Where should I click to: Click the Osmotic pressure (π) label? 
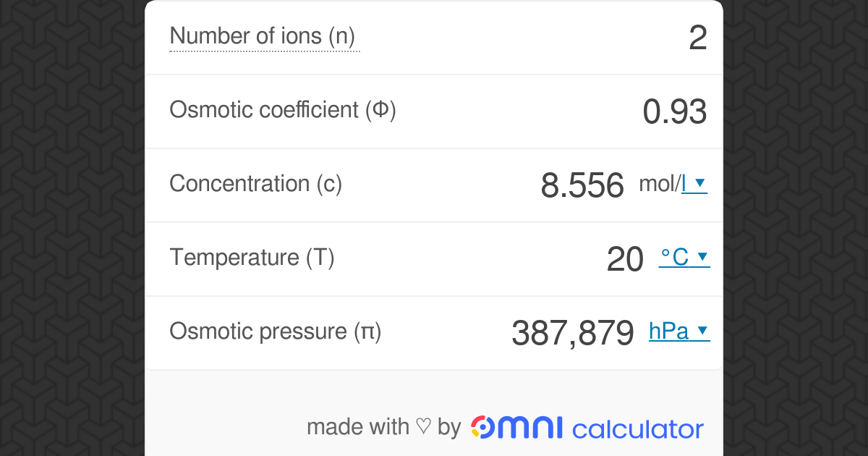click(x=275, y=332)
